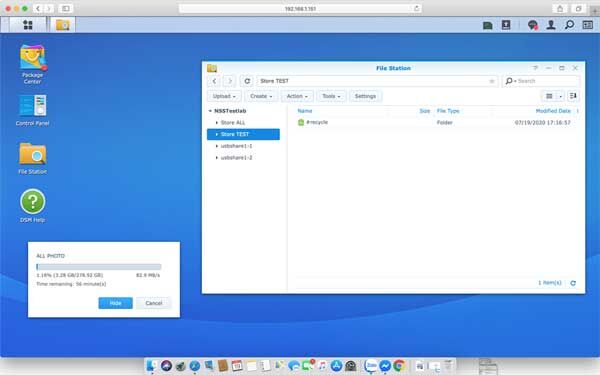Expand the Store ALL tree folder
The height and width of the screenshot is (375, 600).
coord(217,123)
